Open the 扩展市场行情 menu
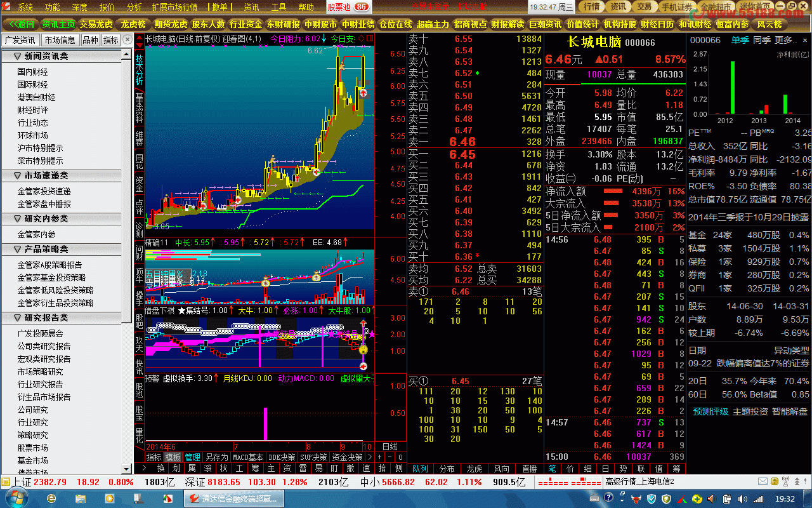This screenshot has height=508, width=812. point(175,7)
